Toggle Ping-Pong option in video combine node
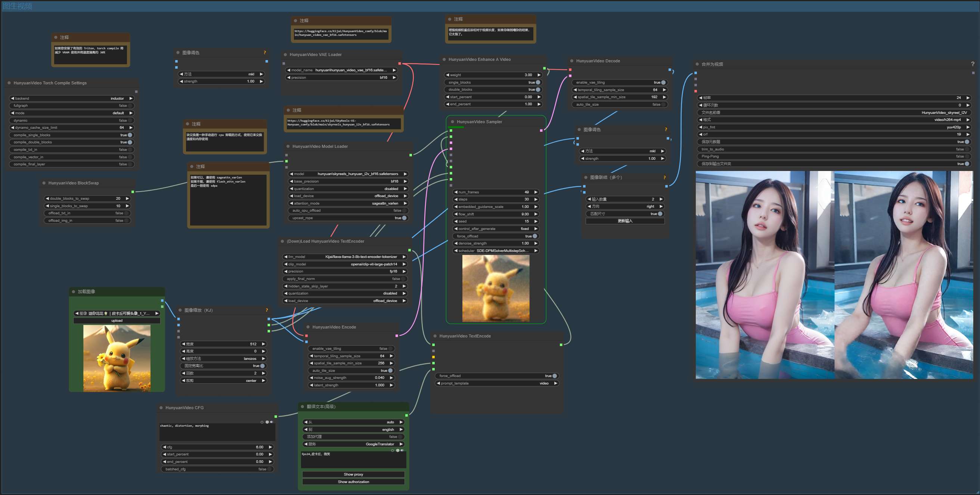980x495 pixels. 966,156
